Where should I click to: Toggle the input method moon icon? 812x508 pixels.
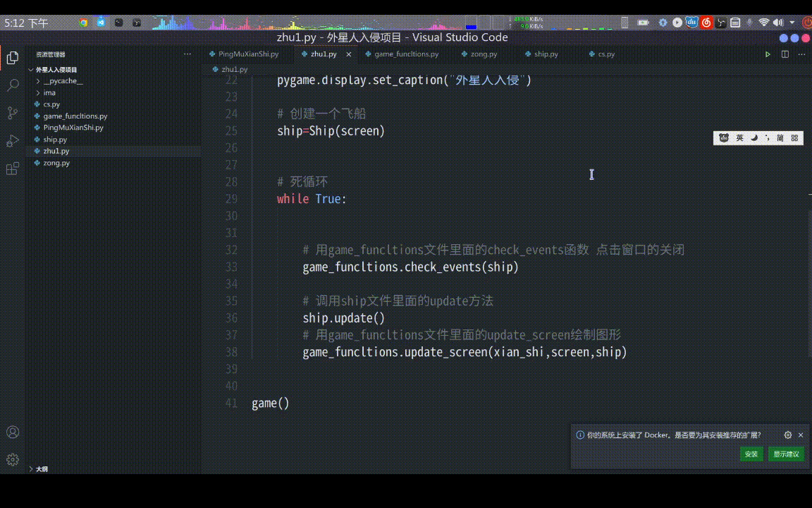754,138
